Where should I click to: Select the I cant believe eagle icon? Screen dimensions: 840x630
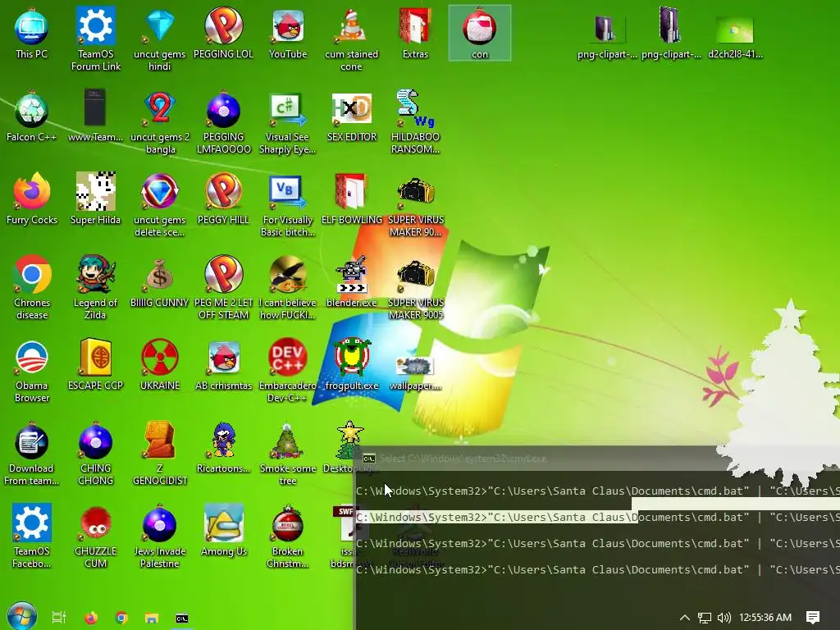(288, 274)
